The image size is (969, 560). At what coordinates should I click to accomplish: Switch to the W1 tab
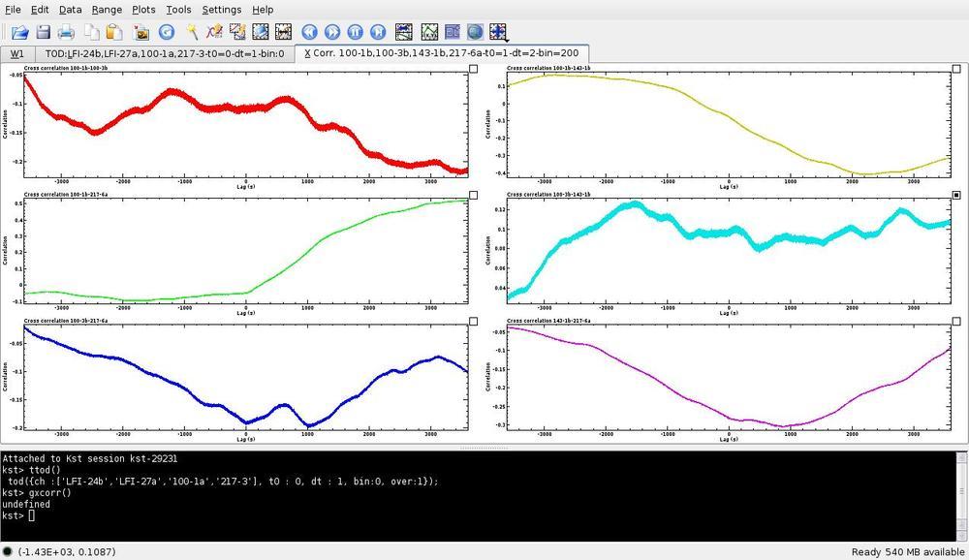coord(16,53)
